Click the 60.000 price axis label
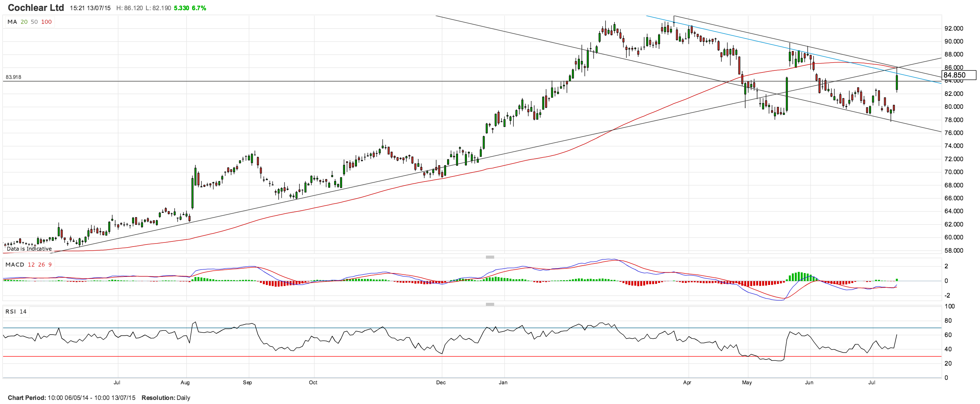This screenshot has height=404, width=980. point(954,237)
